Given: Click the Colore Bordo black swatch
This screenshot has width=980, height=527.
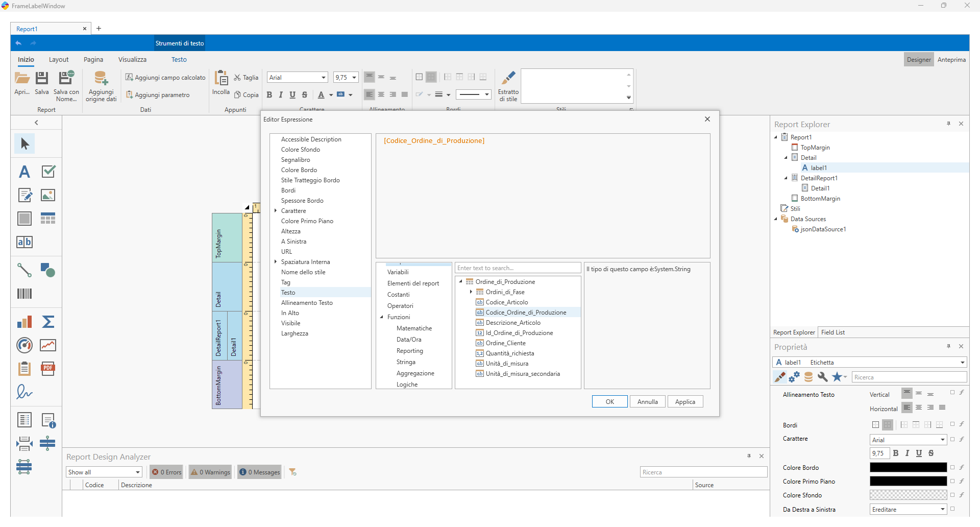Looking at the screenshot, I should pos(909,467).
